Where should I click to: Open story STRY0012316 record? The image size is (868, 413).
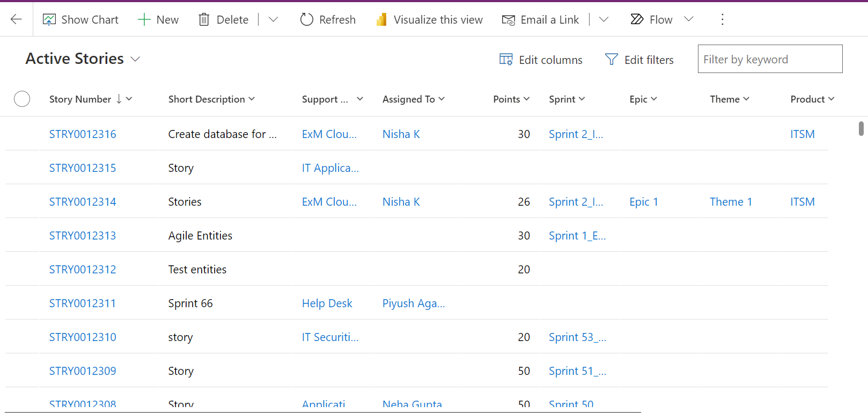tap(83, 134)
